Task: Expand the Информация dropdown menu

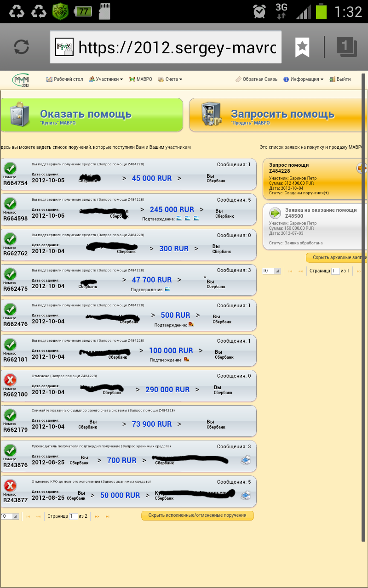Action: (x=303, y=79)
